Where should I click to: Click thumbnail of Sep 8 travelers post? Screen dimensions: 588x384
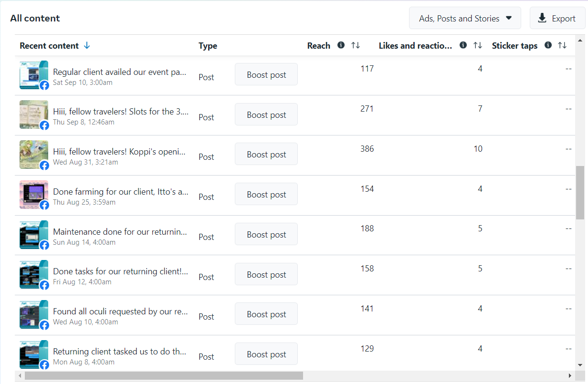34,114
